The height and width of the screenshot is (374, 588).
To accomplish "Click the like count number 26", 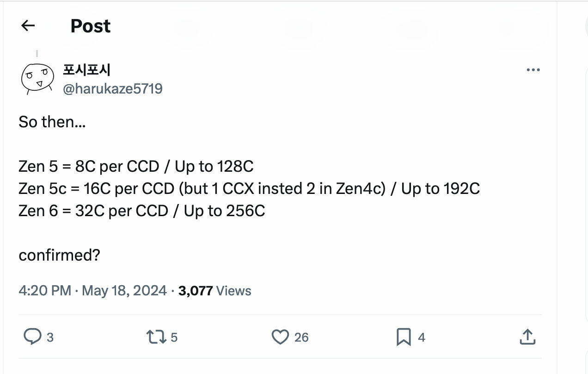I will 301,337.
